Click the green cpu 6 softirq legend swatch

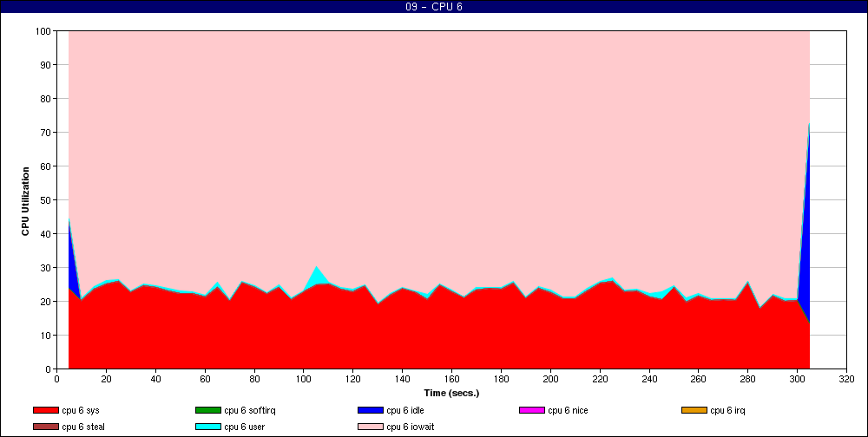click(x=207, y=410)
